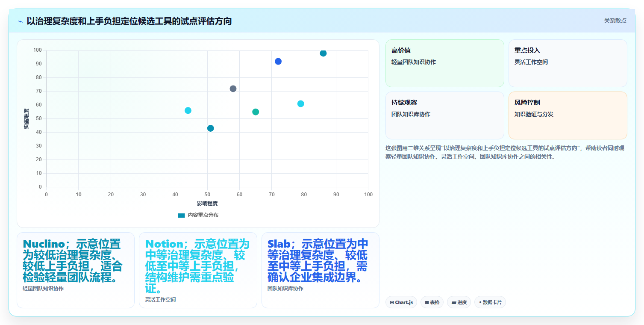Click 团队知识库协作 in the 持续观察 card
The image size is (644, 325).
pyautogui.click(x=411, y=114)
